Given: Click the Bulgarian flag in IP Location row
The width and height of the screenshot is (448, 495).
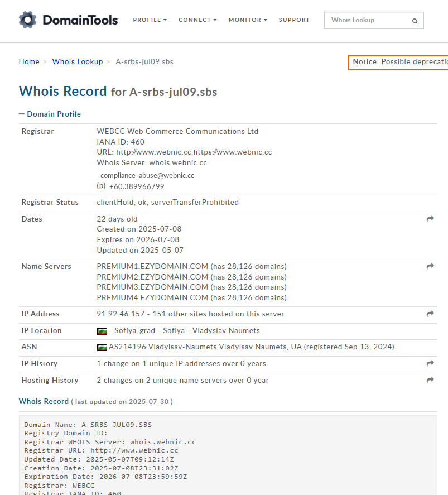Looking at the screenshot, I should [102, 331].
